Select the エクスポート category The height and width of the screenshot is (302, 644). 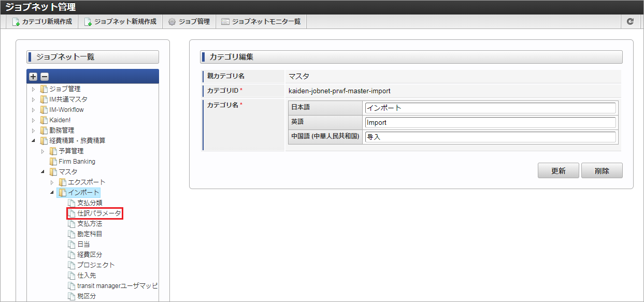87,182
